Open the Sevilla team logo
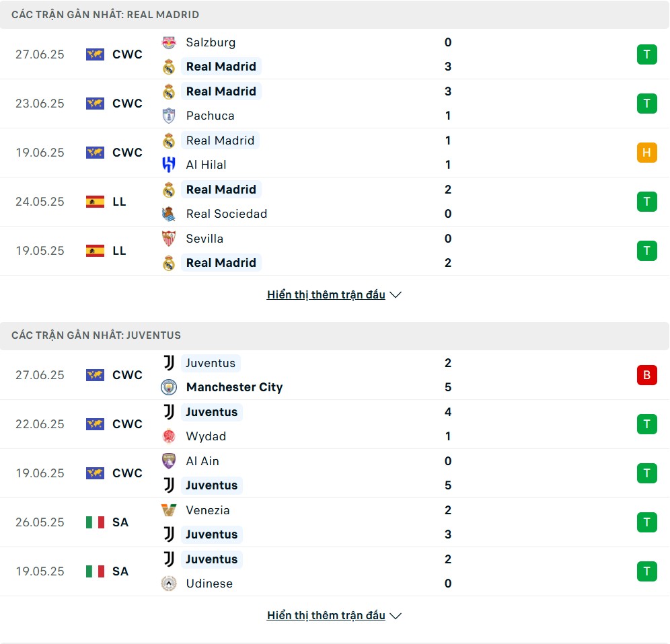Image resolution: width=670 pixels, height=644 pixels. (169, 239)
